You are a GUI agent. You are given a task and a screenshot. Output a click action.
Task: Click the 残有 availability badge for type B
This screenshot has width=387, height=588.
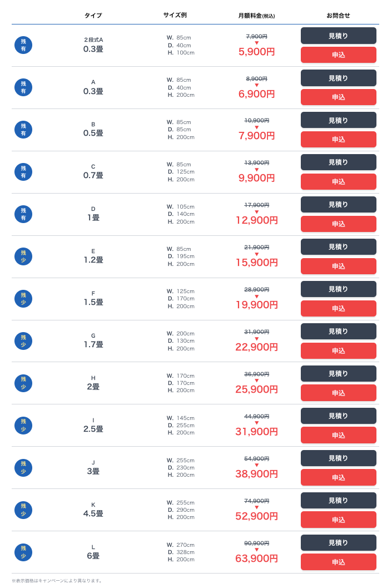[23, 130]
